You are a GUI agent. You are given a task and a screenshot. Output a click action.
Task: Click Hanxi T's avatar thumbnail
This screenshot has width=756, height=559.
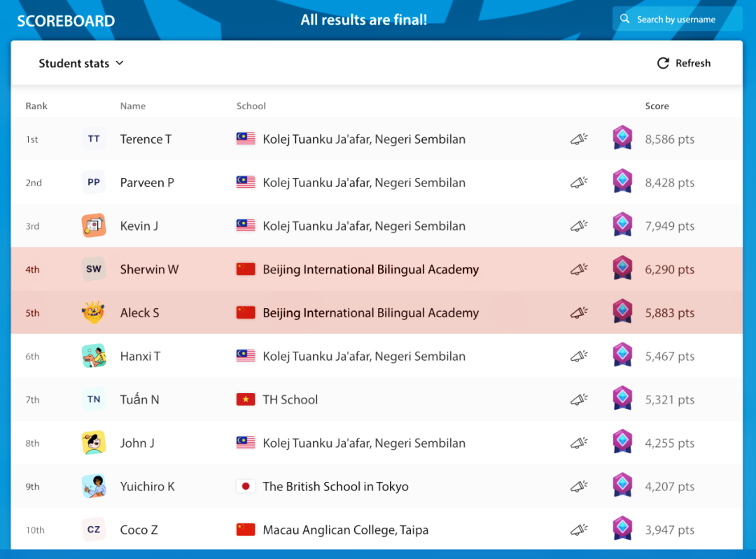pos(94,356)
